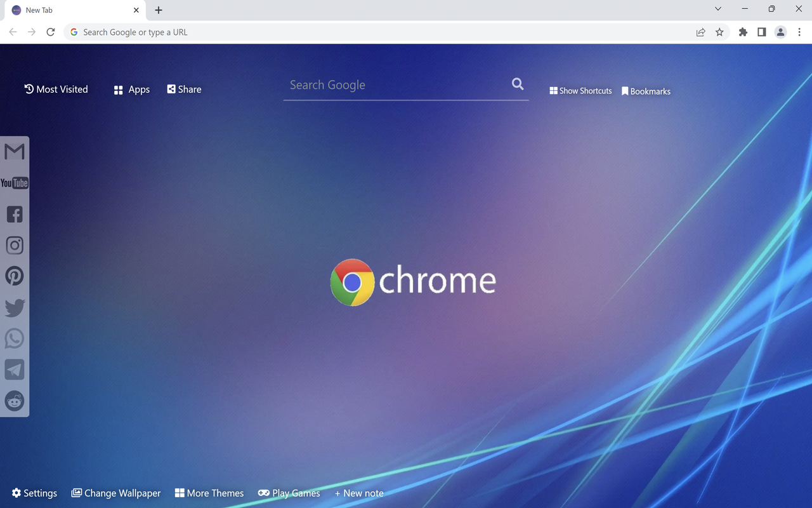Open YouTube from the sidebar
Viewport: 812px width, 508px height.
point(15,183)
